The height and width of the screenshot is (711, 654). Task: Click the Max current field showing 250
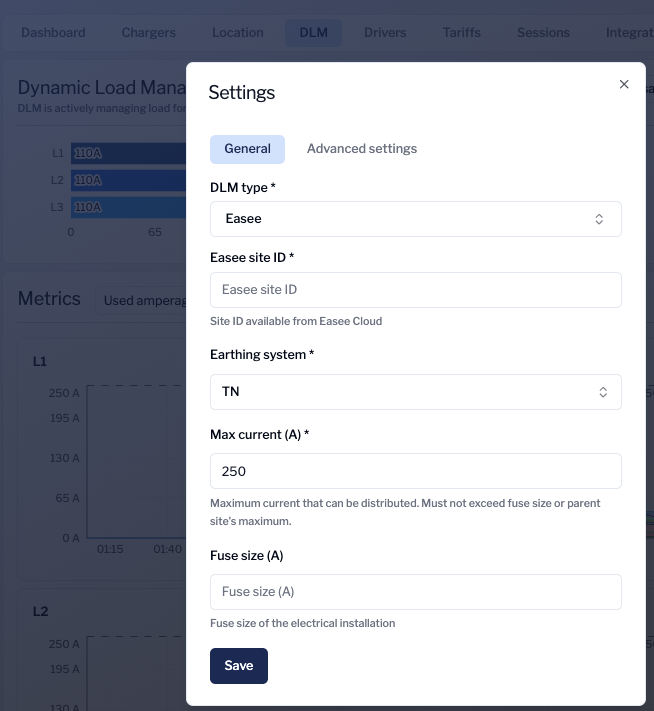click(x=415, y=471)
